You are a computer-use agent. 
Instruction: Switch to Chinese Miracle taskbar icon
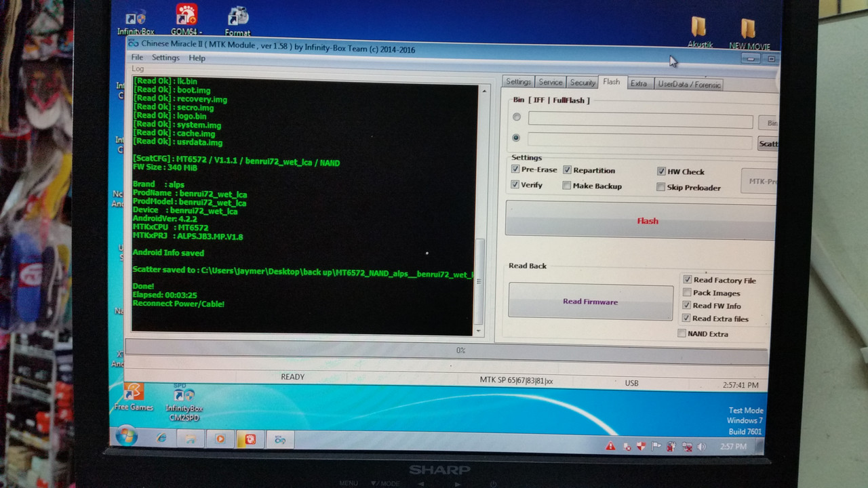279,440
